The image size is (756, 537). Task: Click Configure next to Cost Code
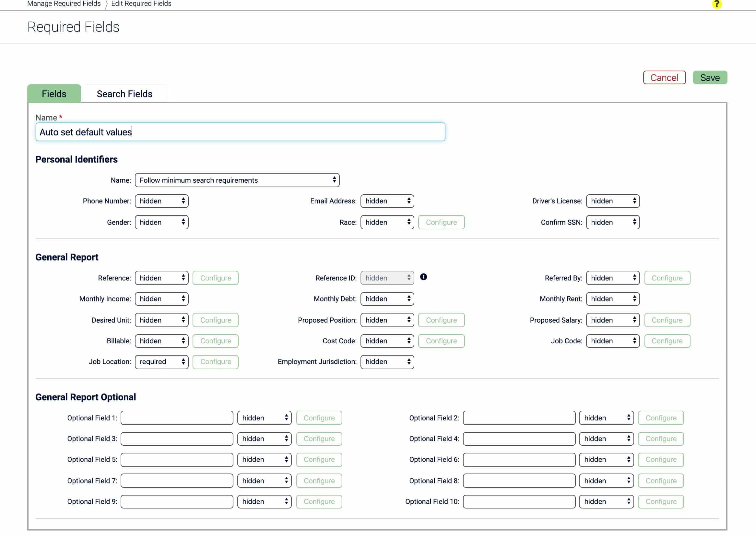click(x=441, y=341)
